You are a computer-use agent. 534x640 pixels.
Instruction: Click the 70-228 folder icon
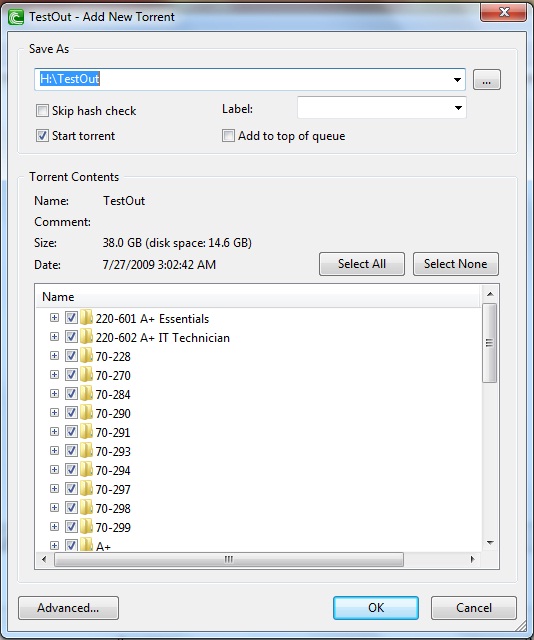86,356
